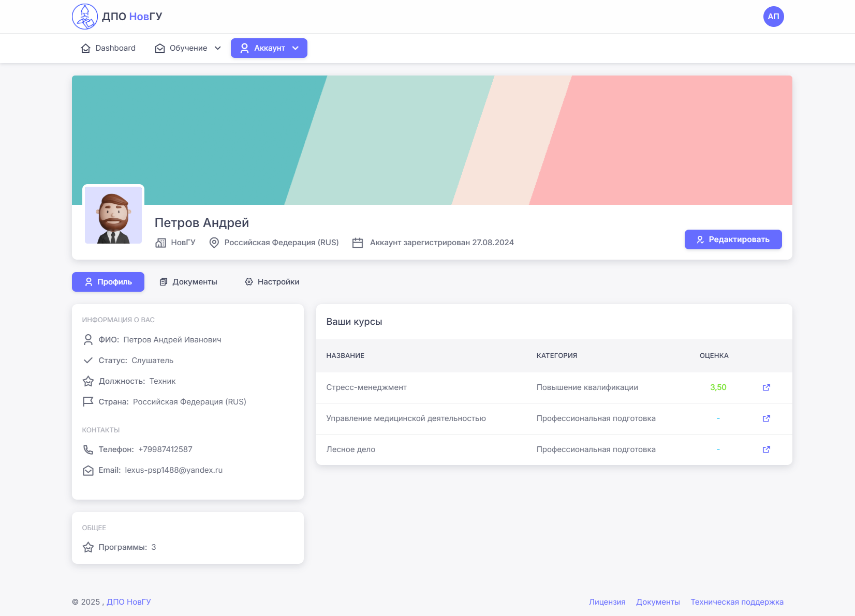
Task: Open external link icon for Стресс-менеджмент course
Action: (766, 387)
